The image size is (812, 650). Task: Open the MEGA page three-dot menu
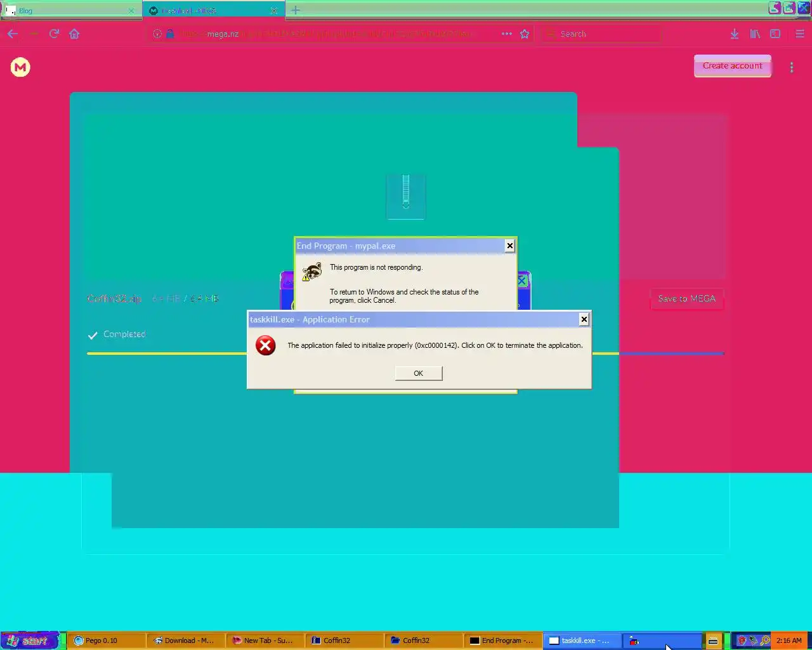(791, 67)
